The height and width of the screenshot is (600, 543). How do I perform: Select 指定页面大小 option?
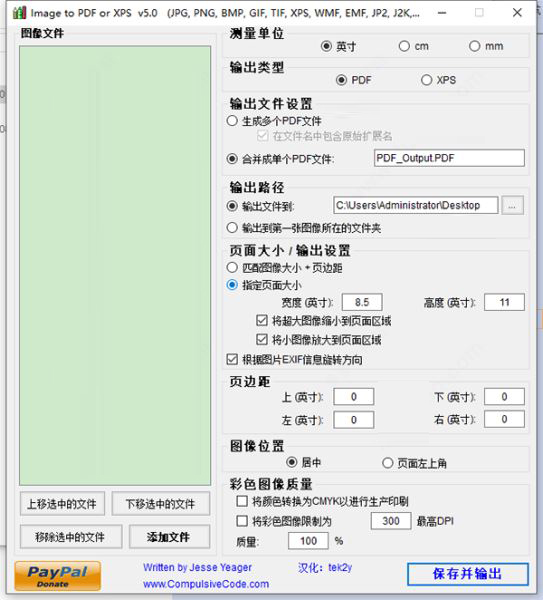tap(232, 285)
